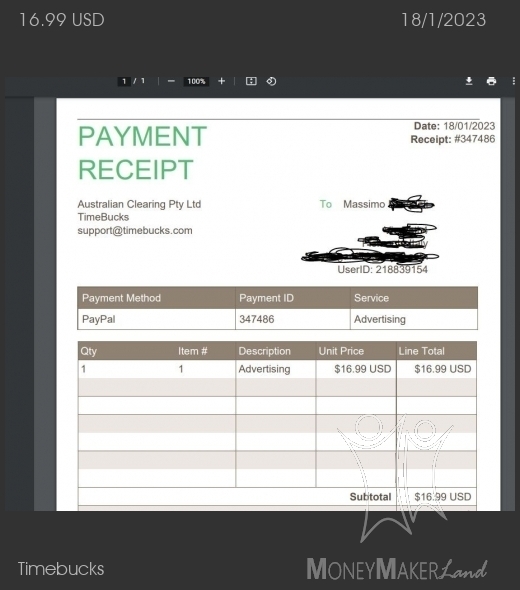Image resolution: width=520 pixels, height=590 pixels.
Task: Click the Date: 18/01/2023 text
Action: [454, 126]
